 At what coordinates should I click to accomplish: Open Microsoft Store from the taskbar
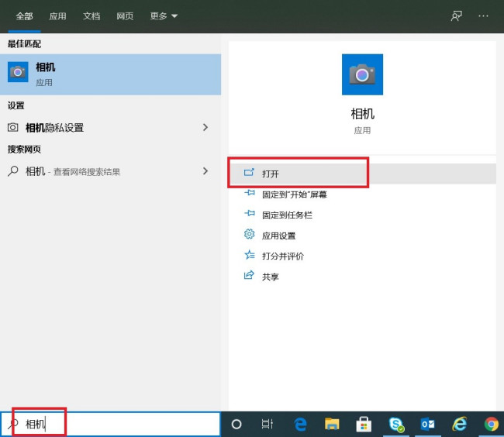click(x=364, y=424)
